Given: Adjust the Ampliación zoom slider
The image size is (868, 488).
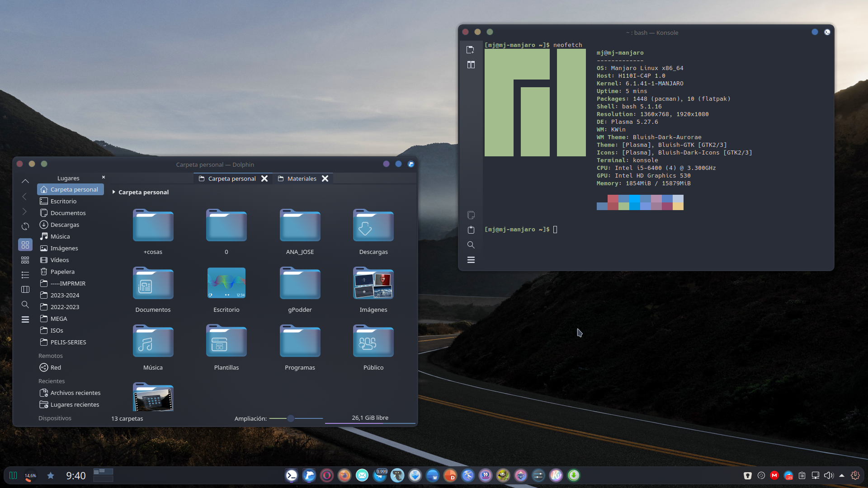Looking at the screenshot, I should [296, 418].
